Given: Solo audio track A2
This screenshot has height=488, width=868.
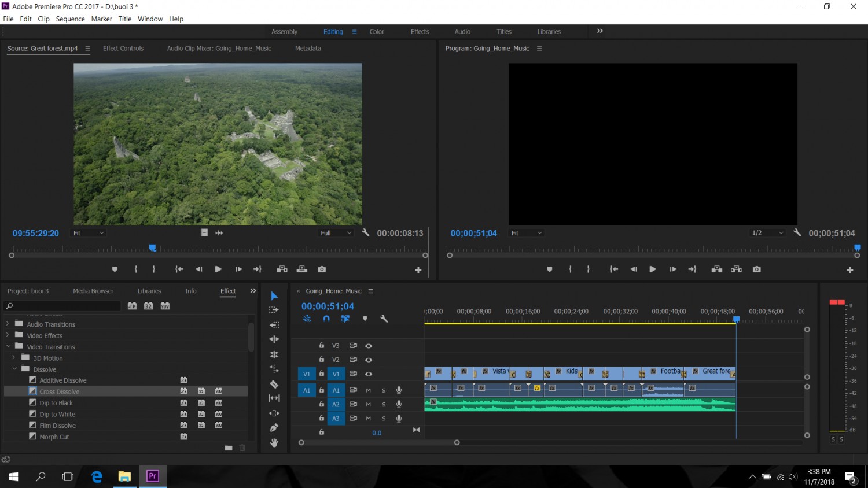Looking at the screenshot, I should [384, 404].
